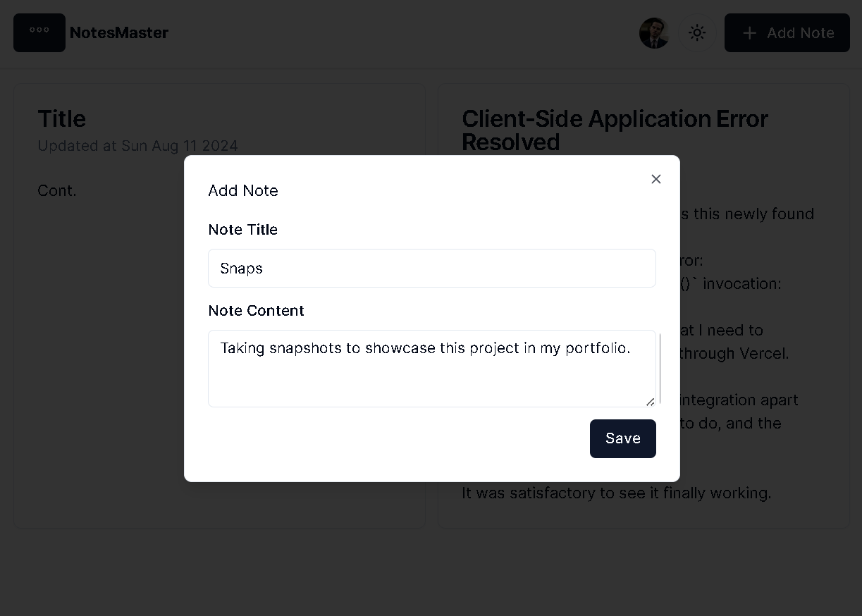
Task: Close the Add Note dialog
Action: click(x=656, y=179)
